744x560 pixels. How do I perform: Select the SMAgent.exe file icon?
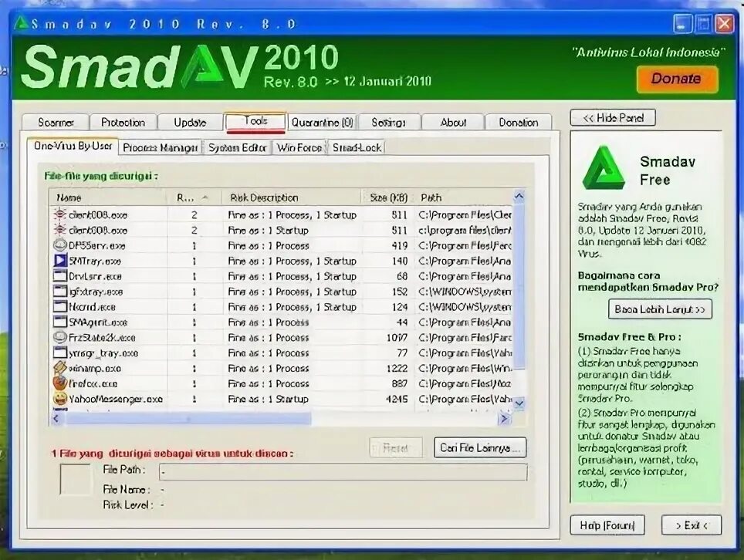coord(59,322)
